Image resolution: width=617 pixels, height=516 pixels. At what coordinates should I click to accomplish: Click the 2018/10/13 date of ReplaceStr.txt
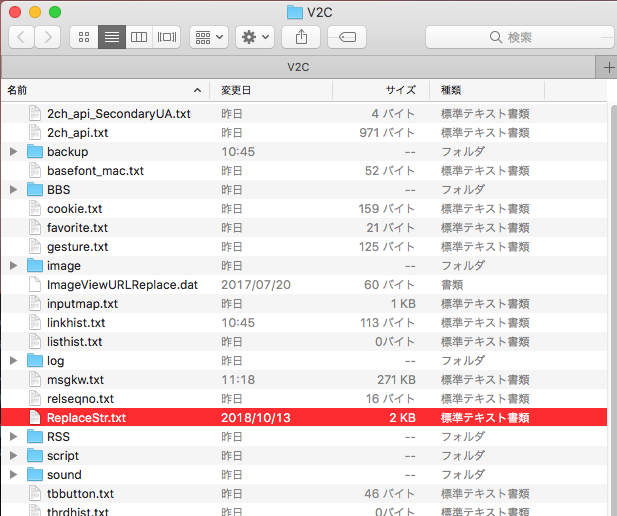[256, 418]
